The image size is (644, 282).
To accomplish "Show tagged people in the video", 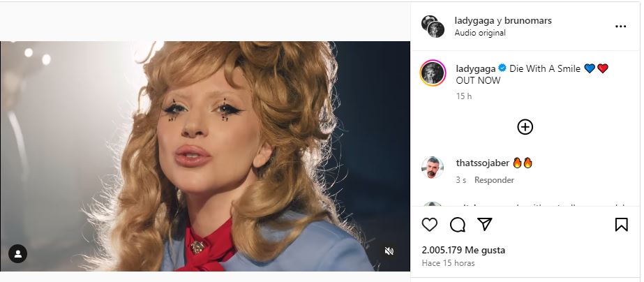I will pyautogui.click(x=17, y=254).
